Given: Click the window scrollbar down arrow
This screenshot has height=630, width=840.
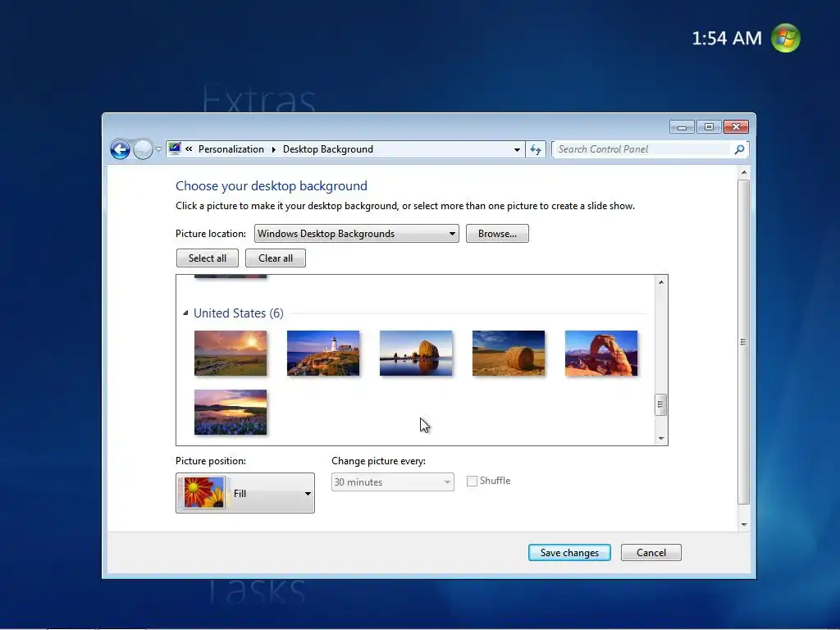Looking at the screenshot, I should [743, 524].
